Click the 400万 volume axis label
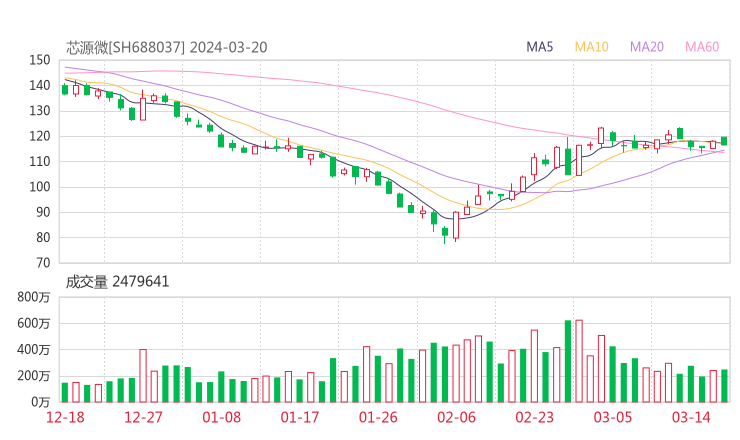This screenshot has width=740, height=440. (x=33, y=350)
